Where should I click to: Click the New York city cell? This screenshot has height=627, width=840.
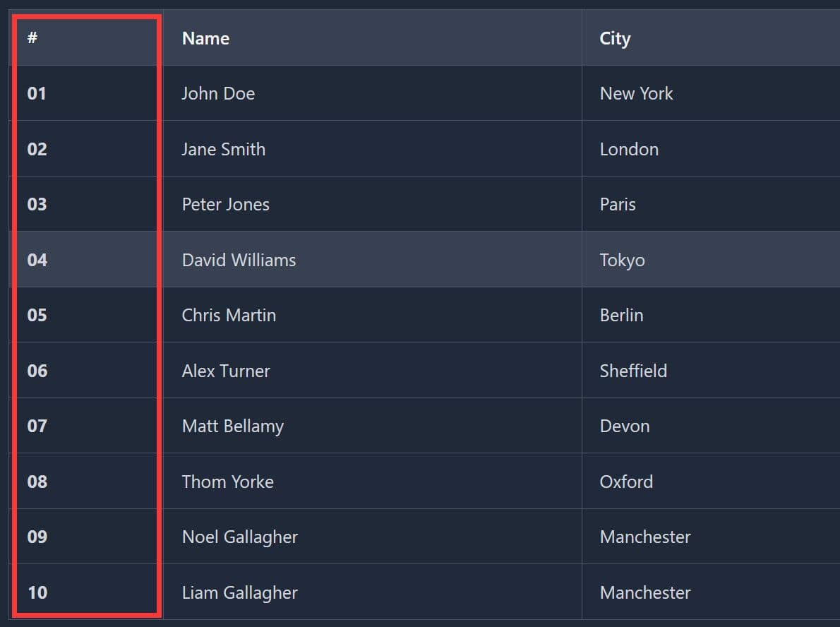(636, 94)
